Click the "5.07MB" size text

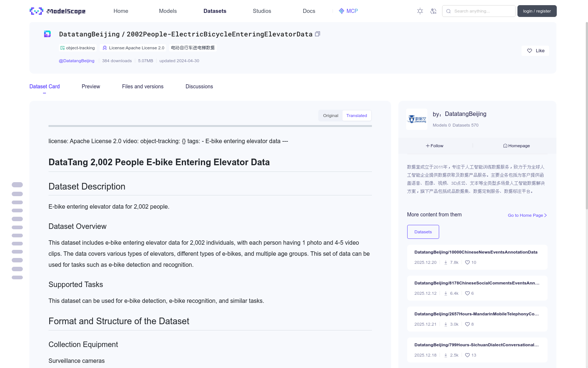[146, 61]
